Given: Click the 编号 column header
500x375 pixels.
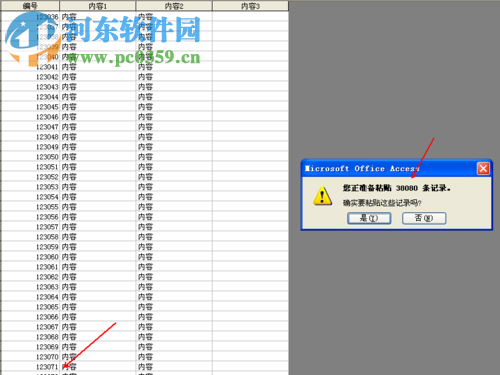Looking at the screenshot, I should click(x=30, y=6).
